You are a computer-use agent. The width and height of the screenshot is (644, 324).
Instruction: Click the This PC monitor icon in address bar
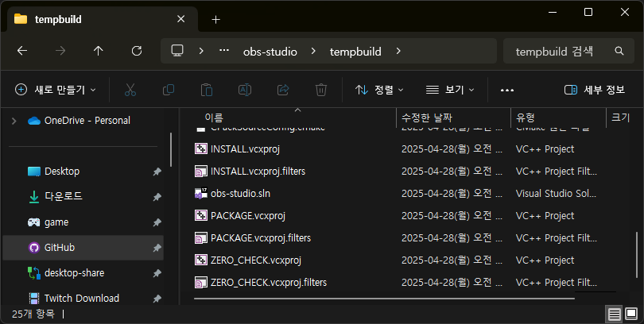tap(177, 51)
